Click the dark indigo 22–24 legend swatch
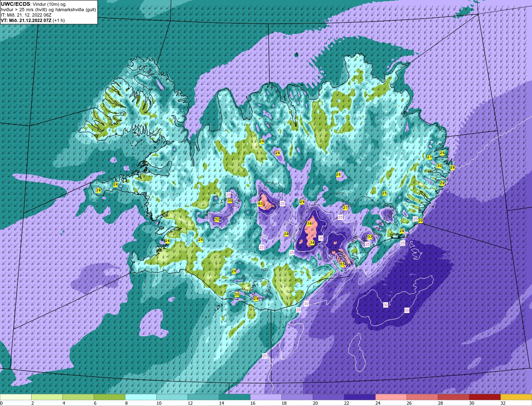The image size is (532, 406). (x=360, y=397)
